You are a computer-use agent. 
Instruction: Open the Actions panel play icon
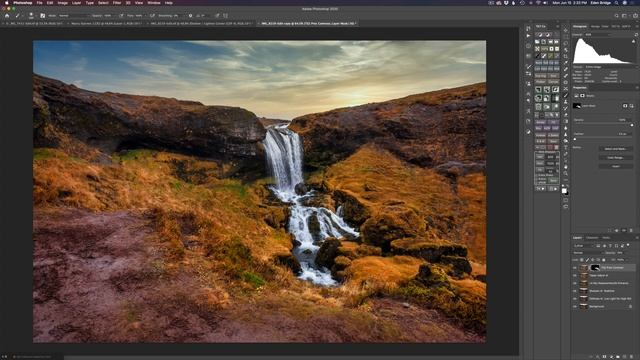[x=529, y=36]
